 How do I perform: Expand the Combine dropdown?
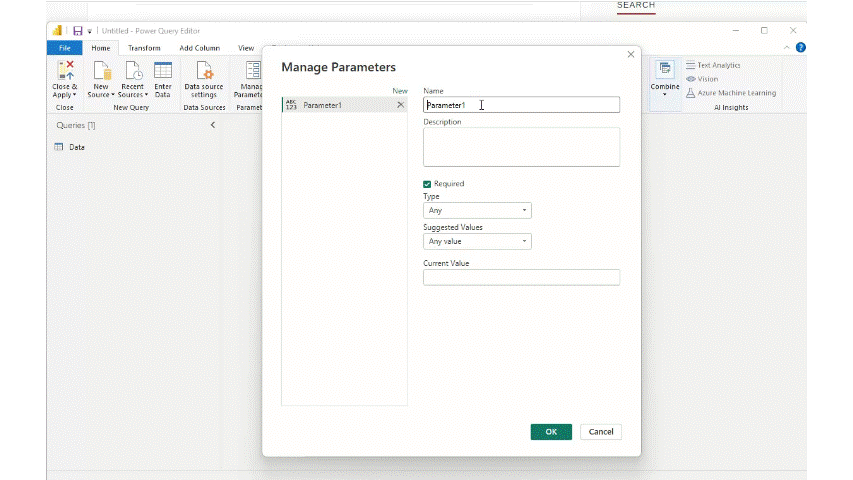point(664,94)
